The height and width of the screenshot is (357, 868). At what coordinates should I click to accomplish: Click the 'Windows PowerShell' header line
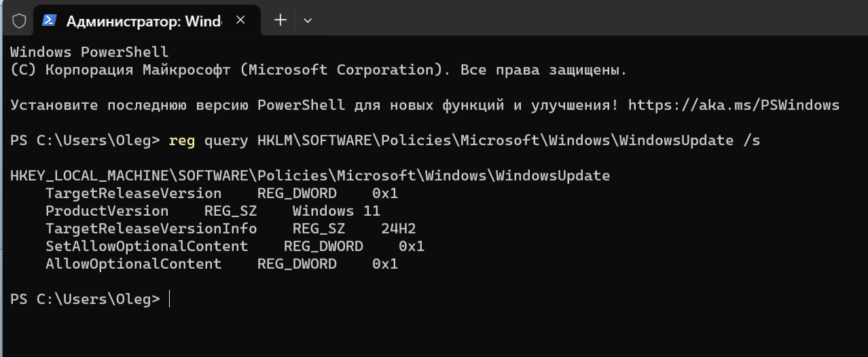[89, 52]
